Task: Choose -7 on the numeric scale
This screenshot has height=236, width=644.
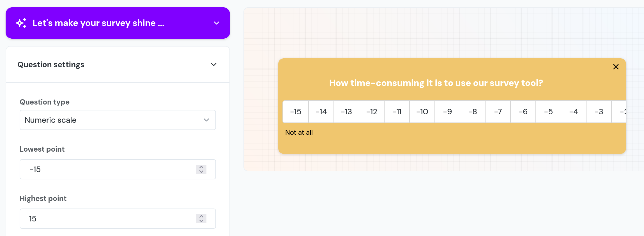Action: (498, 112)
